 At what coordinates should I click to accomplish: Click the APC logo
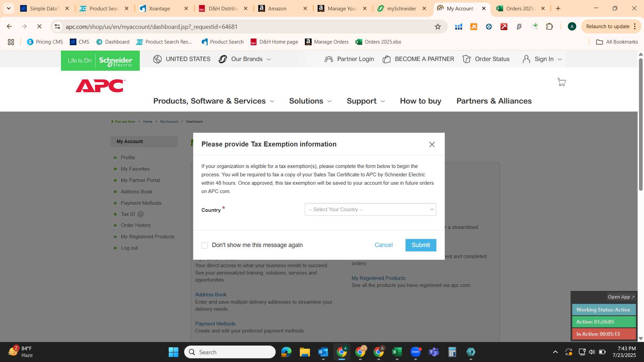(100, 86)
